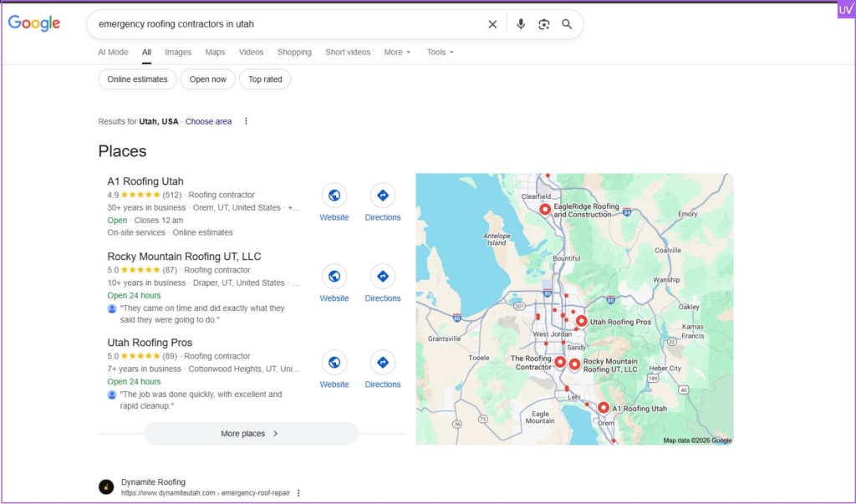Enable the Top rated filter
Image resolution: width=856 pixels, height=504 pixels.
(265, 79)
